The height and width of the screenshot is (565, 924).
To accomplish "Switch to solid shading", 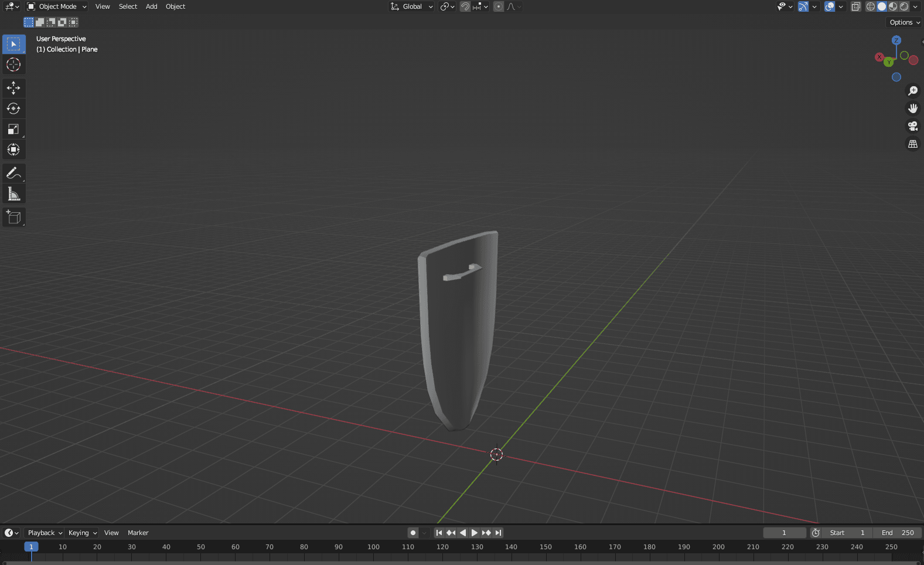I will [882, 6].
